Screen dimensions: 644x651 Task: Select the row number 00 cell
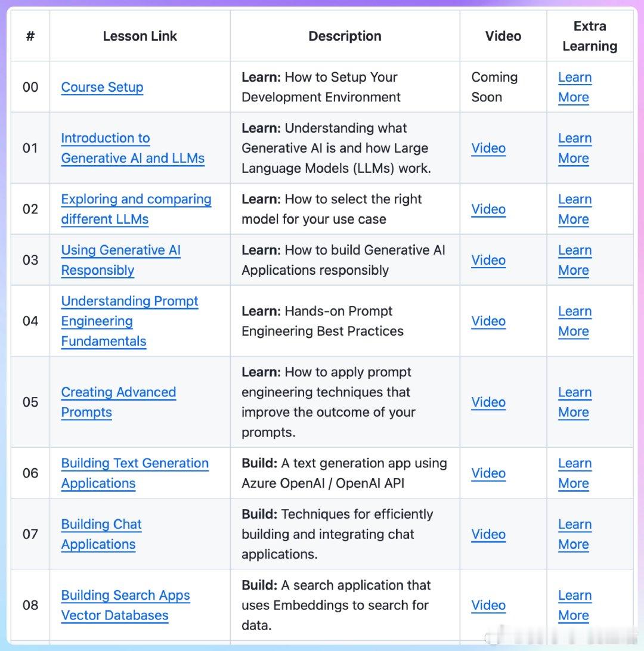coord(30,87)
